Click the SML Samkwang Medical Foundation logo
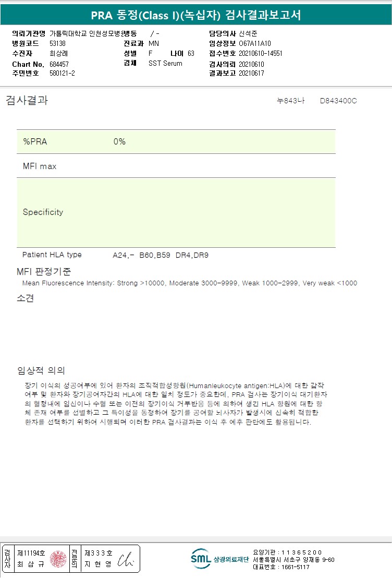 [219, 559]
